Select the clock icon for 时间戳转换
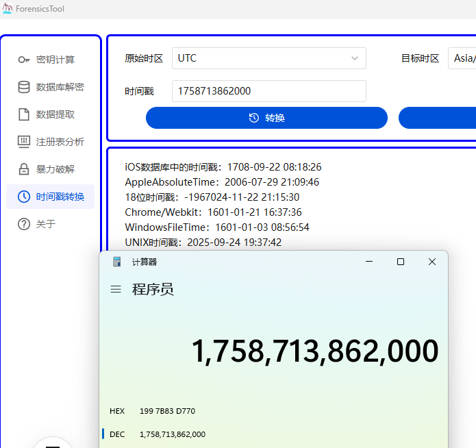This screenshot has width=476, height=448. pos(24,197)
